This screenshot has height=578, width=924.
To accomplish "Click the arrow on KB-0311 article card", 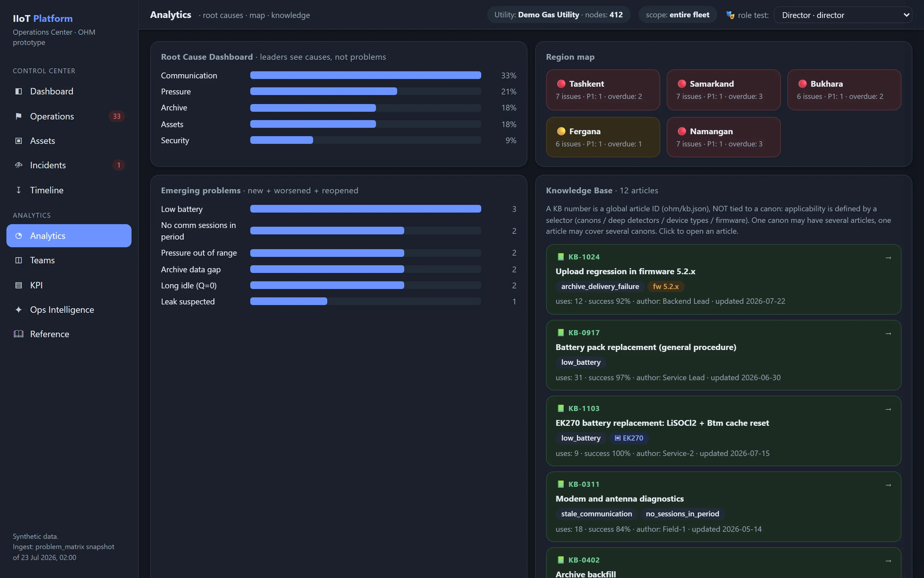I will 888,485.
